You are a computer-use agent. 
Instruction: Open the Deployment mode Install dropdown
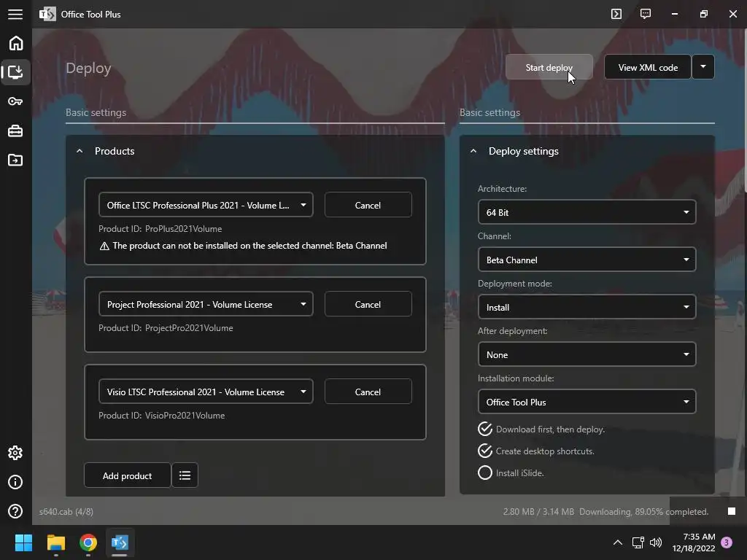pos(587,307)
